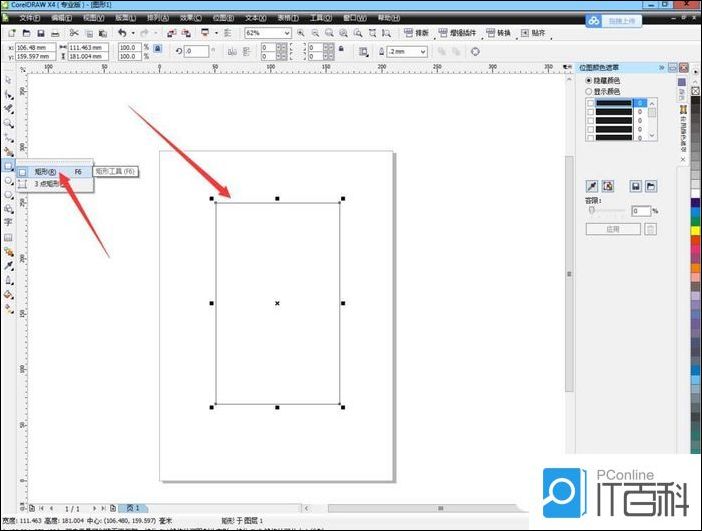Click the Convert to Curves icon in property bar
The image size is (702, 531).
coord(475,51)
